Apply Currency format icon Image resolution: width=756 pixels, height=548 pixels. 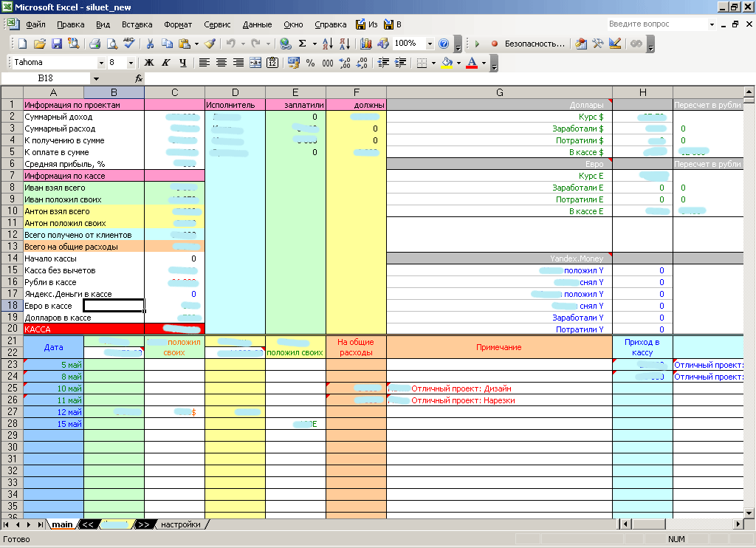293,63
